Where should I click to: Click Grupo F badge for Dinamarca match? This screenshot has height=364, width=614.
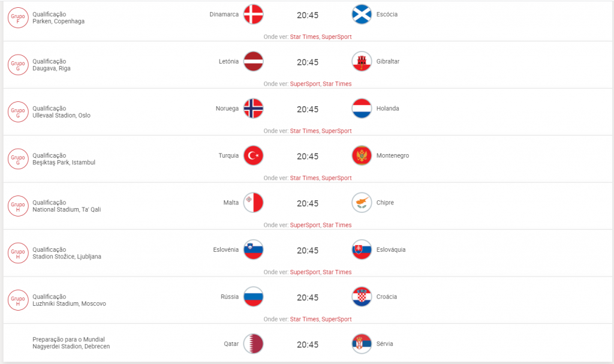click(x=18, y=18)
